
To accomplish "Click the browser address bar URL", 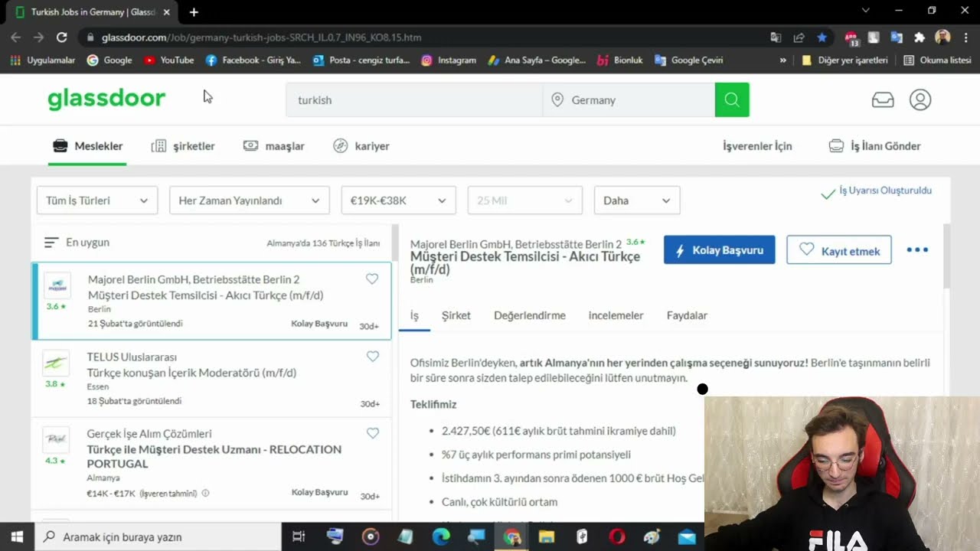I will pyautogui.click(x=261, y=37).
